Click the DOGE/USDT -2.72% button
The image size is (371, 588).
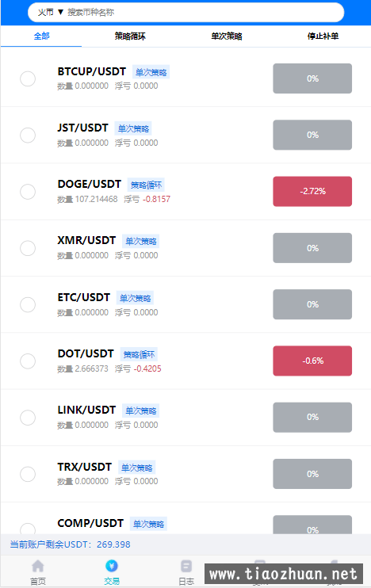click(x=312, y=191)
